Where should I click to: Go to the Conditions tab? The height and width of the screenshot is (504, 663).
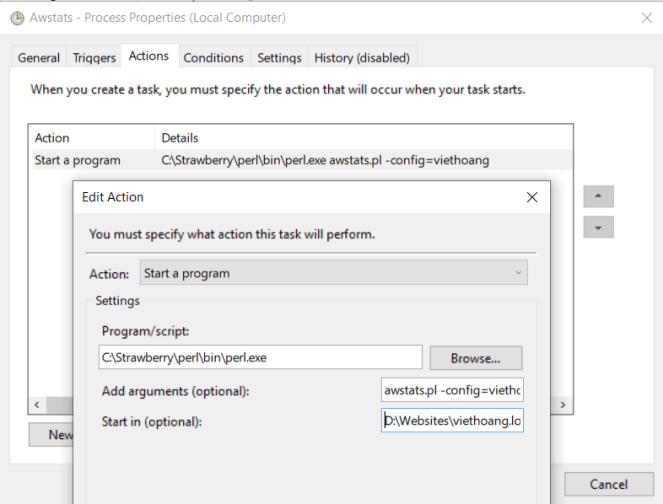coord(213,58)
